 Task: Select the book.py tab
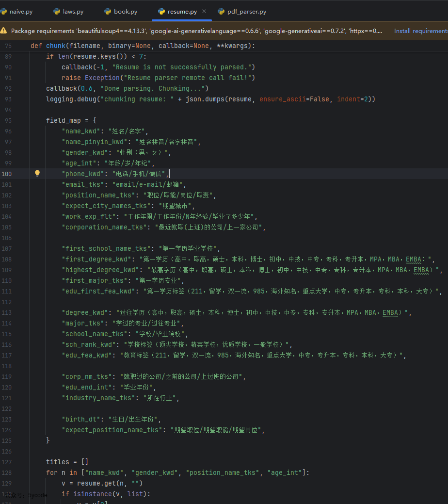121,12
